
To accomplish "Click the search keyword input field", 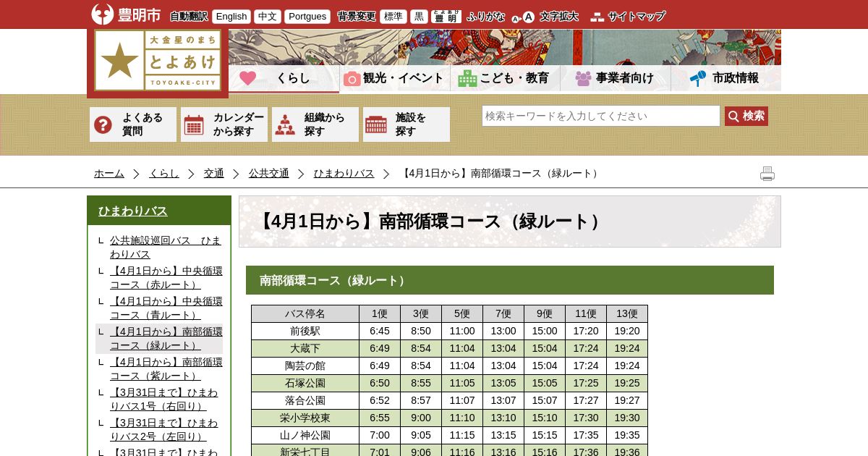I will coord(601,116).
